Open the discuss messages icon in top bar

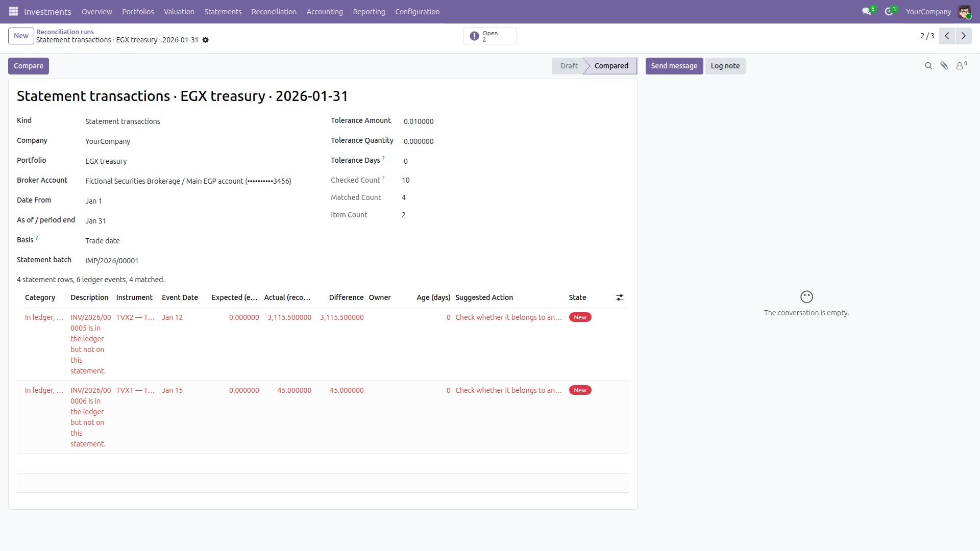[866, 11]
